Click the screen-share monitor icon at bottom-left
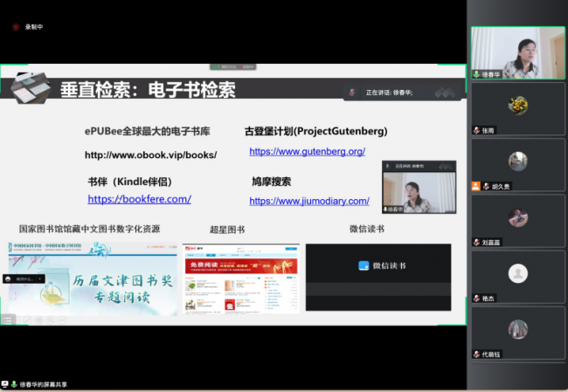The width and height of the screenshot is (568, 392). [4, 384]
